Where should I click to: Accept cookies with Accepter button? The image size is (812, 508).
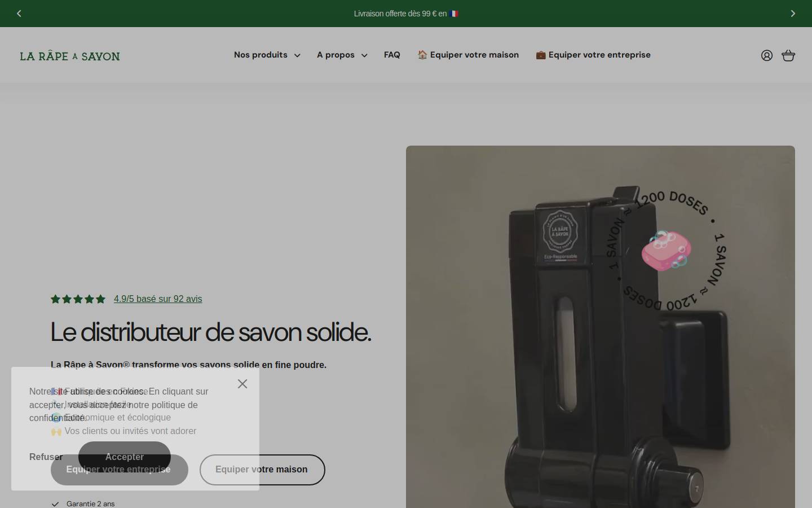point(125,457)
